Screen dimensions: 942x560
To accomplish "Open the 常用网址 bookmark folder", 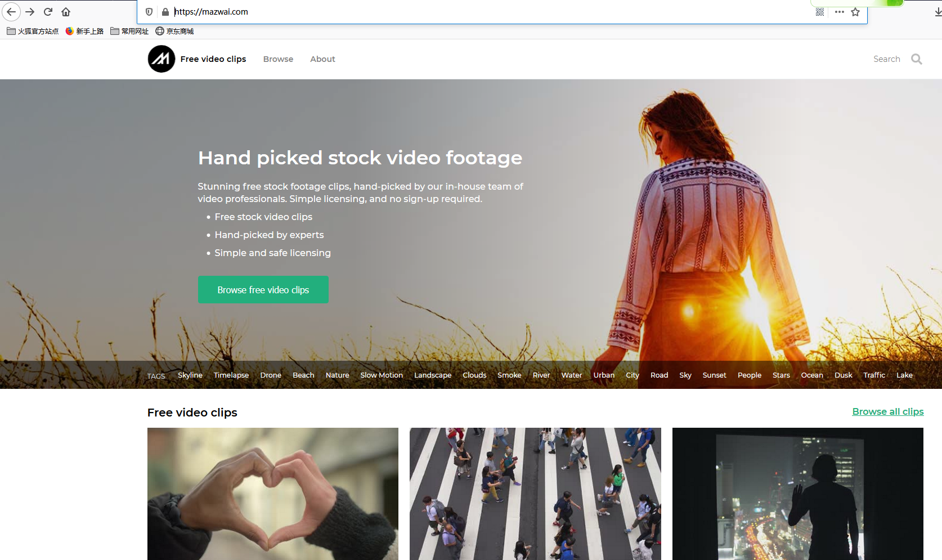I will click(129, 32).
